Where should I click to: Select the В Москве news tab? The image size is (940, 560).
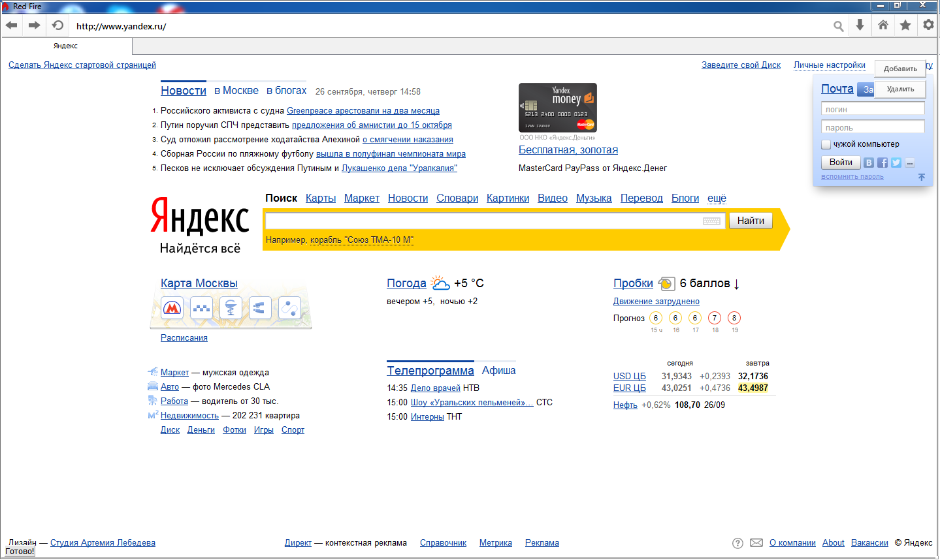pos(236,91)
